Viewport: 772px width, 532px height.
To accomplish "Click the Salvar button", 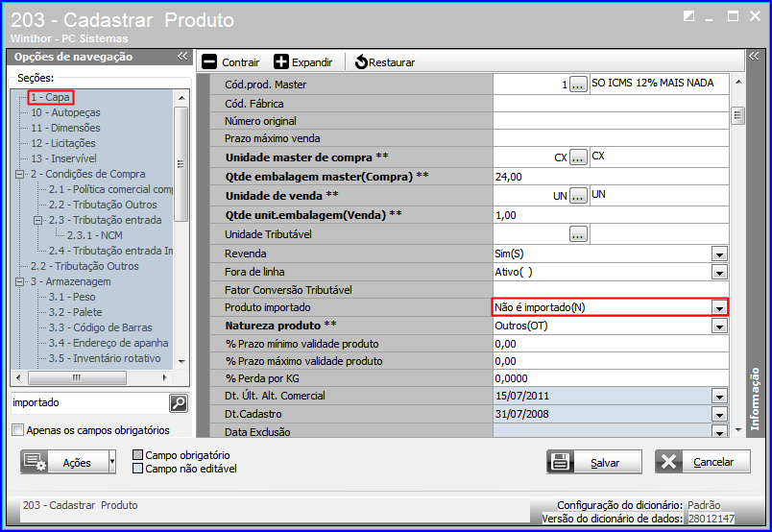I will 594,462.
